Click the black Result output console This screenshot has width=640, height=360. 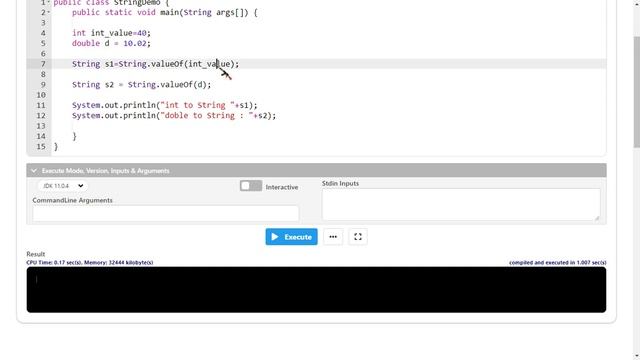(x=316, y=290)
